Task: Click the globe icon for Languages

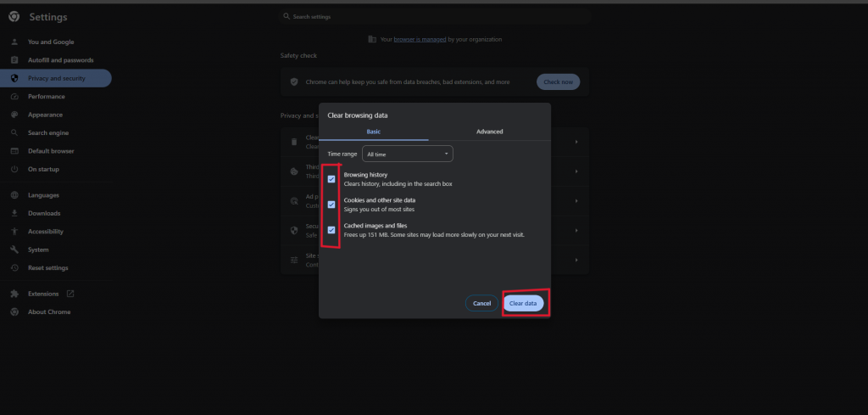Action: (x=15, y=195)
